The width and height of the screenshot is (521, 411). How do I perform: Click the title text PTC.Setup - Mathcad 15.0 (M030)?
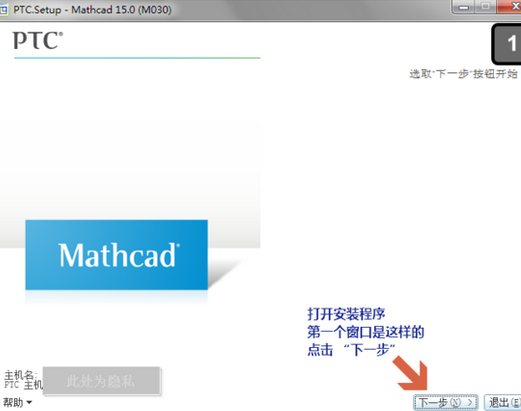pos(92,10)
